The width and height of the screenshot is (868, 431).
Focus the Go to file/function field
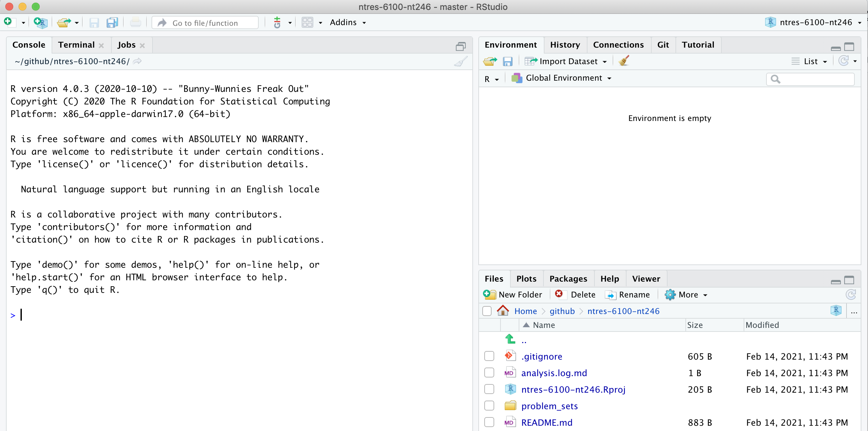click(x=205, y=22)
